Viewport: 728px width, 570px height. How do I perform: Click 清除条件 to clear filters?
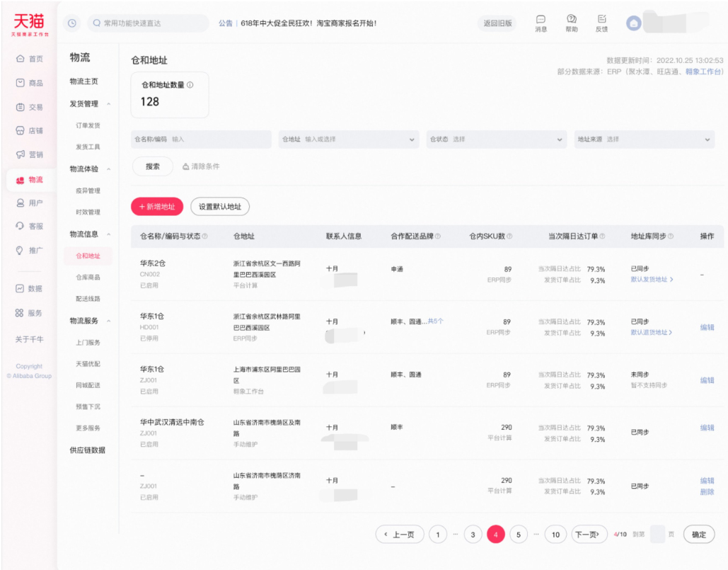coord(201,166)
